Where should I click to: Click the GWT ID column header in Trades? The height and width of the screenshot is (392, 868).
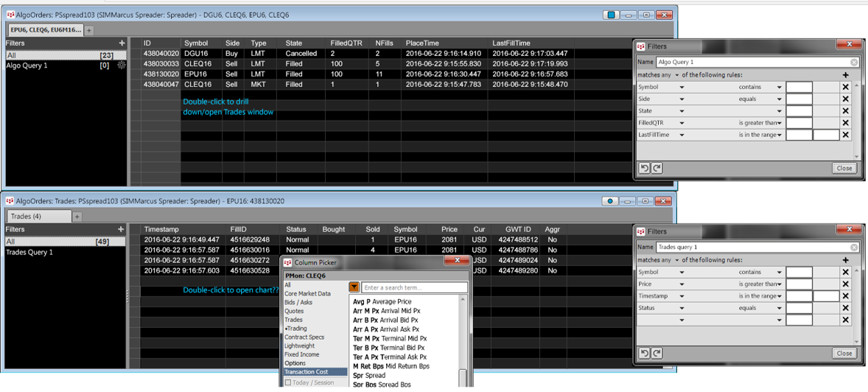518,228
